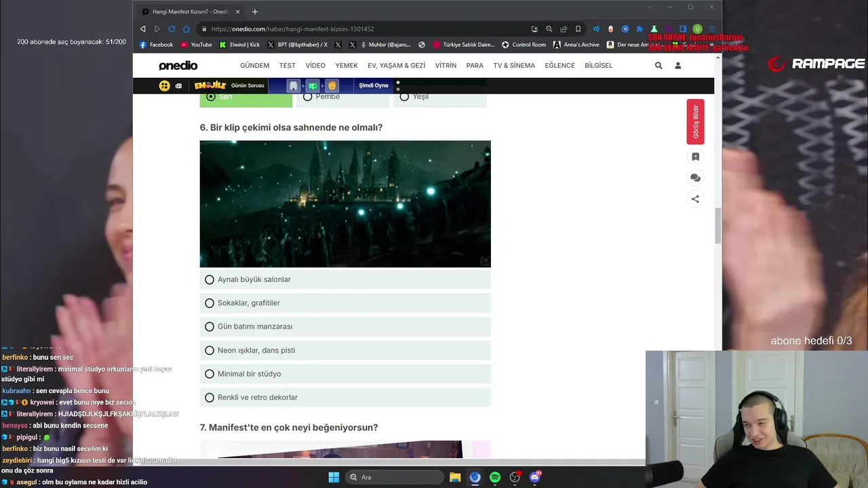The width and height of the screenshot is (868, 488).
Task: Open the Onedio site search icon
Action: [x=658, y=66]
